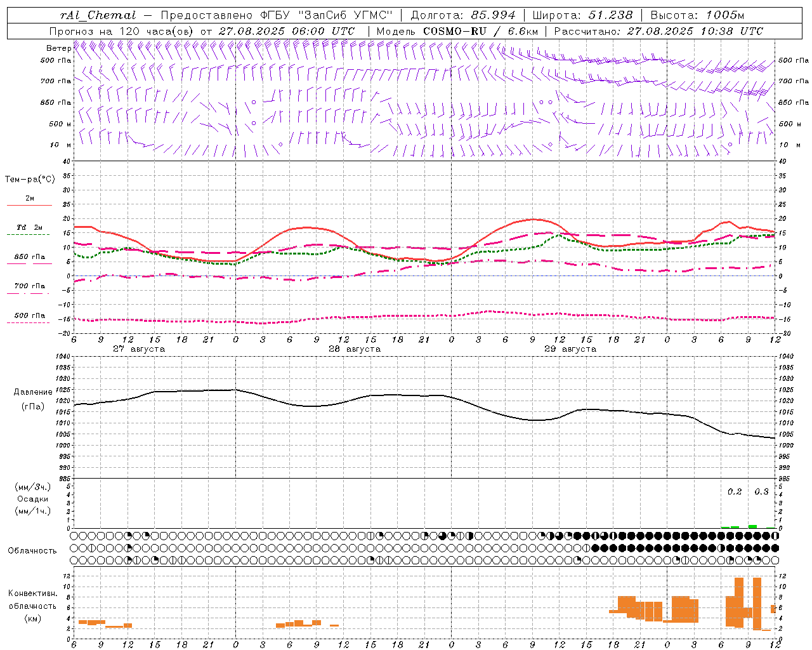
Task: Click the 'Ветер' wind panel label
Action: (x=58, y=48)
